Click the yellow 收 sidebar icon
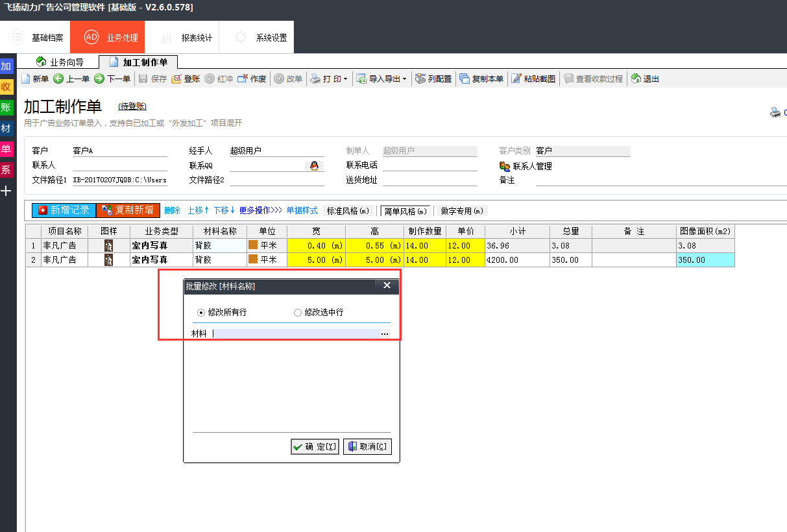Screen dimensions: 787x532 pos(6,87)
